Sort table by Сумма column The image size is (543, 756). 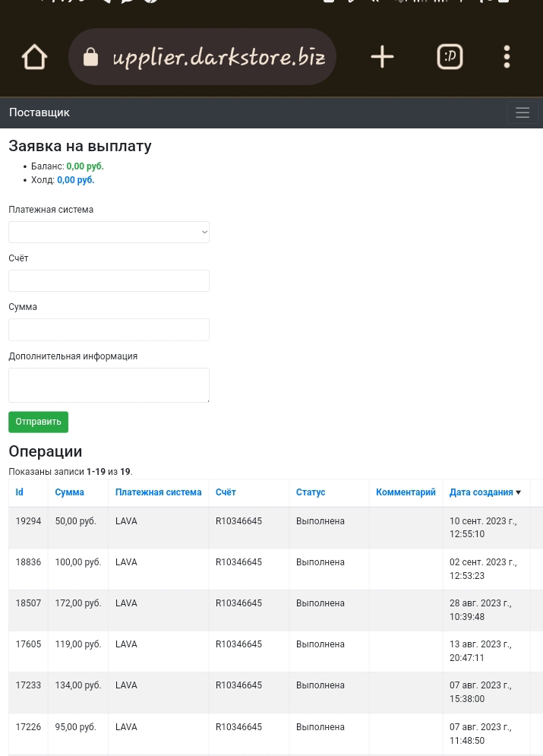[x=69, y=492]
